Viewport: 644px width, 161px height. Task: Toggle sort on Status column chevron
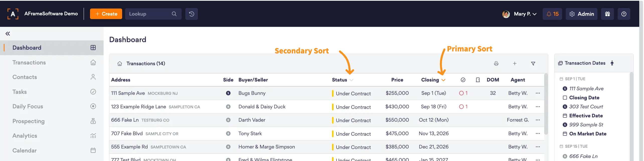pos(351,80)
